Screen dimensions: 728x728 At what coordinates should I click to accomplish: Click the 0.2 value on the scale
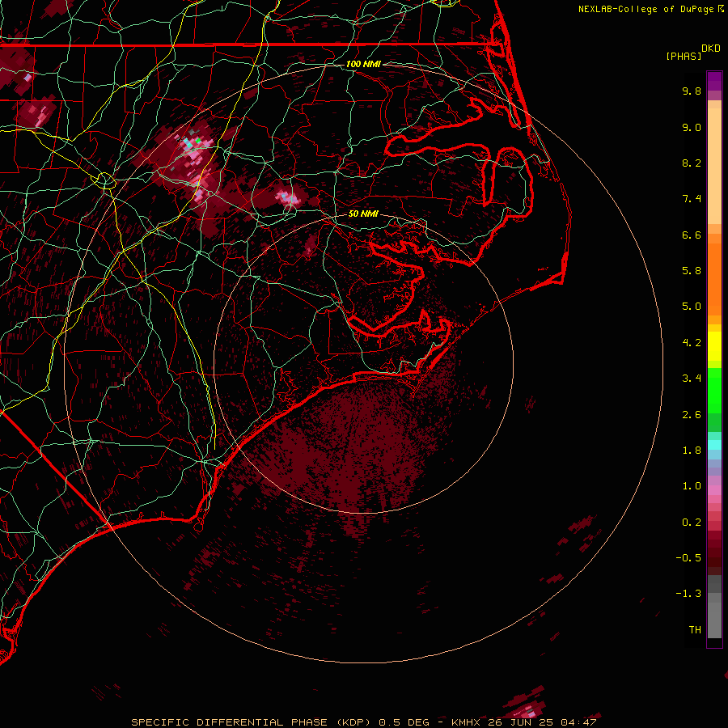point(692,523)
